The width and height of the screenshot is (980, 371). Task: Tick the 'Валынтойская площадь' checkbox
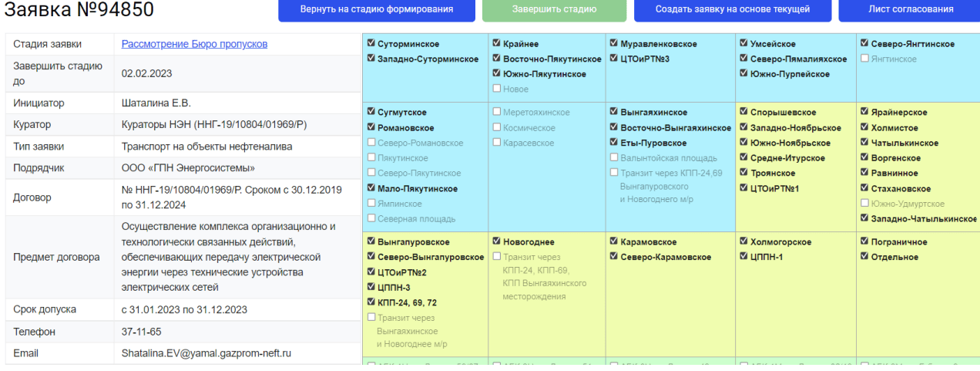(x=614, y=158)
